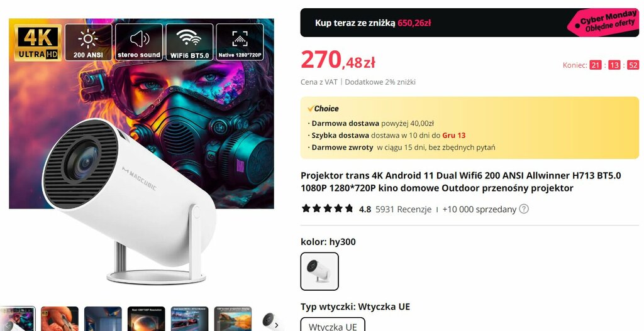Click the next arrow in thumbnail strip
Image resolution: width=644 pixels, height=331 pixels.
click(x=276, y=325)
